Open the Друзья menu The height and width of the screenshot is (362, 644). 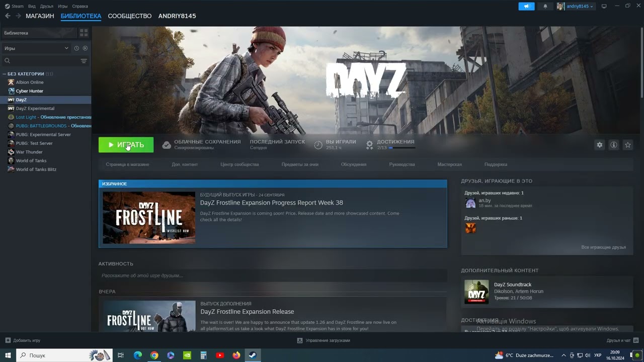(46, 6)
